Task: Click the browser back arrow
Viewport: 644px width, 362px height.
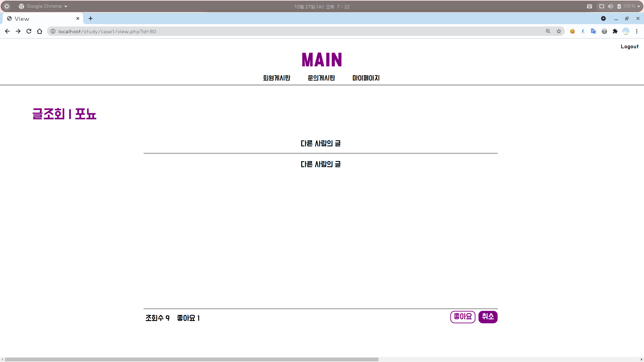Action: (7, 31)
